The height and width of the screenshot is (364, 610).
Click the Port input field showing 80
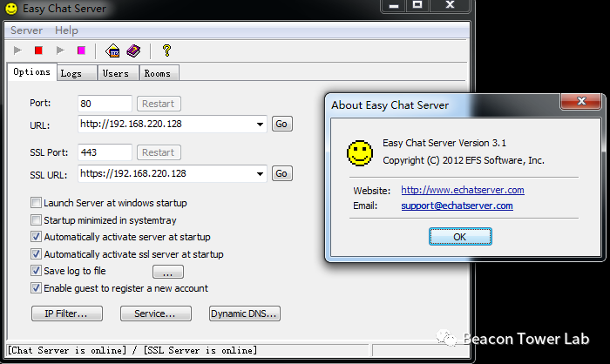pos(105,104)
